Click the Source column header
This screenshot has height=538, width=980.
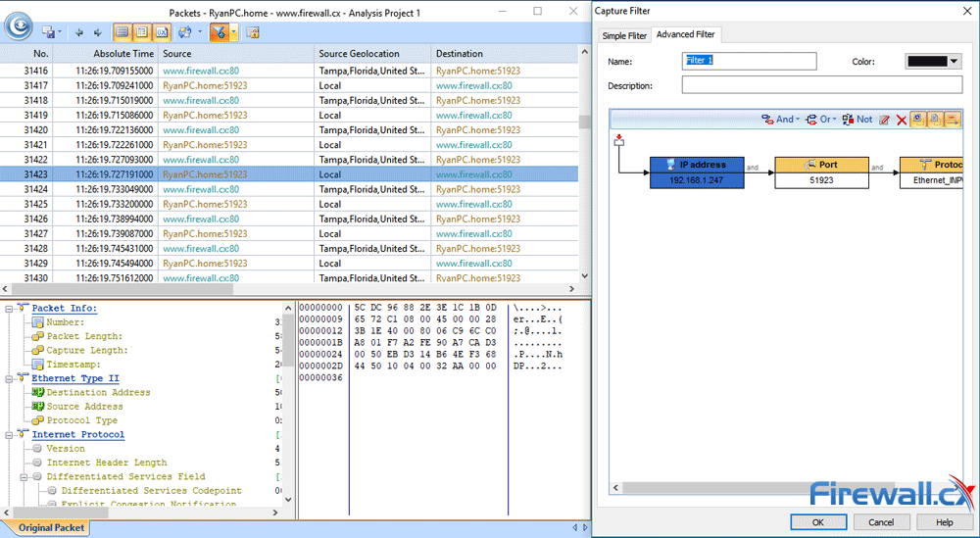236,54
